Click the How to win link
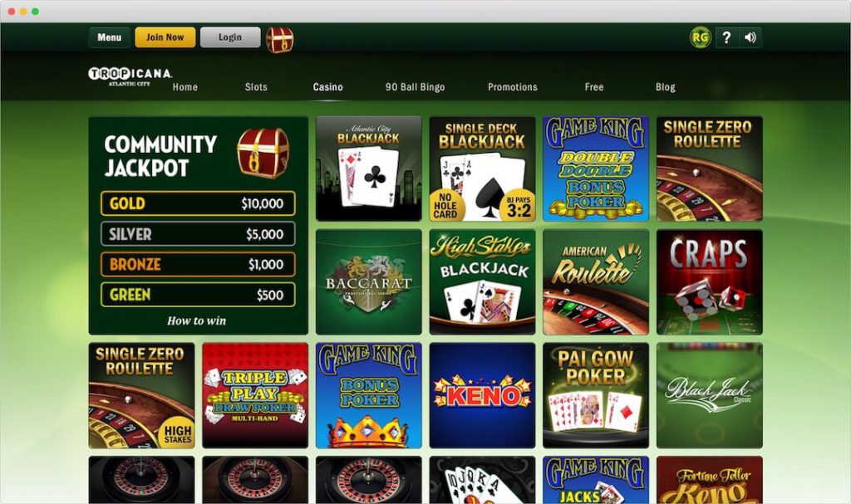This screenshot has width=851, height=504. coord(196,321)
